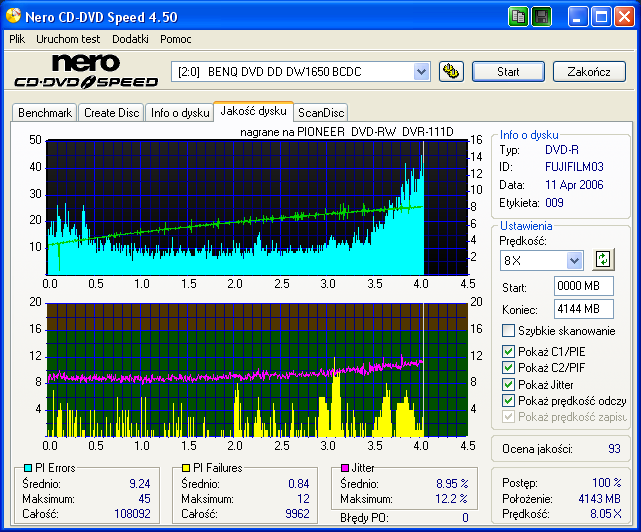Click the nagrane na PIONEER DVD-RW caption
Image resolution: width=641 pixels, height=532 pixels.
pyautogui.click(x=347, y=132)
